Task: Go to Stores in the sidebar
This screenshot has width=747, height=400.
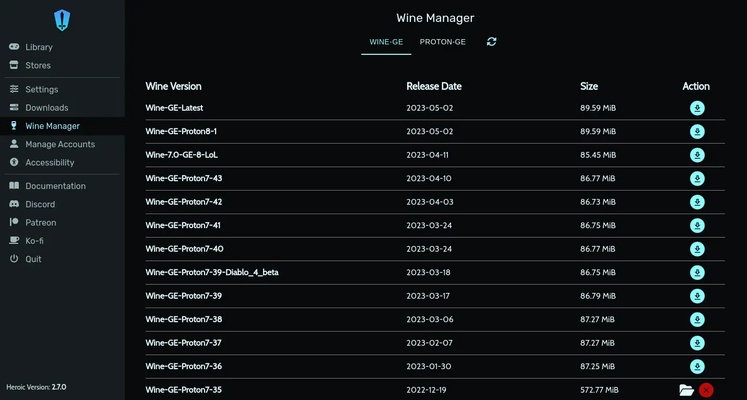Action: click(38, 65)
